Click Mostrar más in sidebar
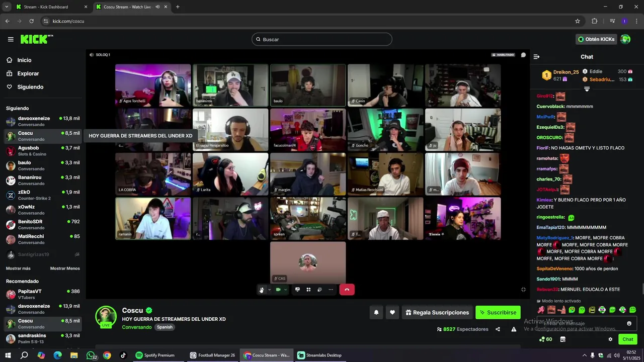The height and width of the screenshot is (362, 644). coord(18,268)
